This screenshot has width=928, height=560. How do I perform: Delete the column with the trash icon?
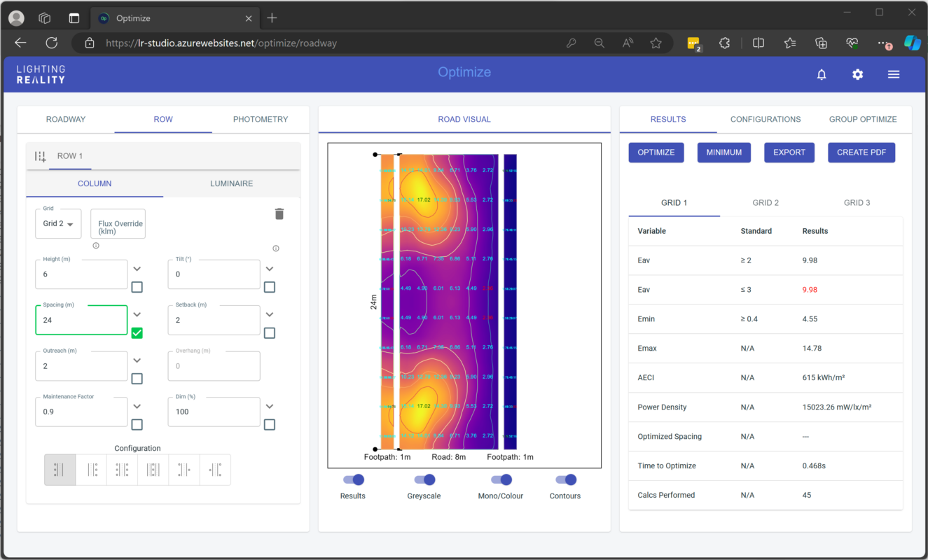point(279,214)
